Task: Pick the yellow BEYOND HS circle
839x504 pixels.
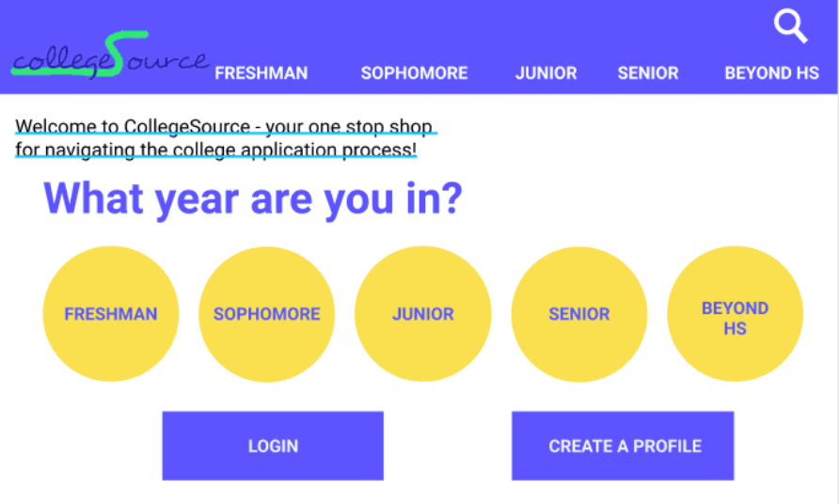Action: [x=735, y=313]
